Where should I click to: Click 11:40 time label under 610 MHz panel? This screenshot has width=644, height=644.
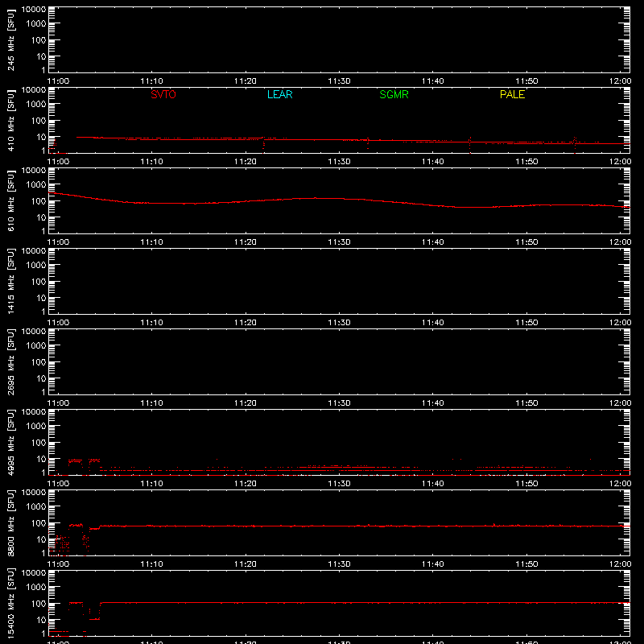433,242
